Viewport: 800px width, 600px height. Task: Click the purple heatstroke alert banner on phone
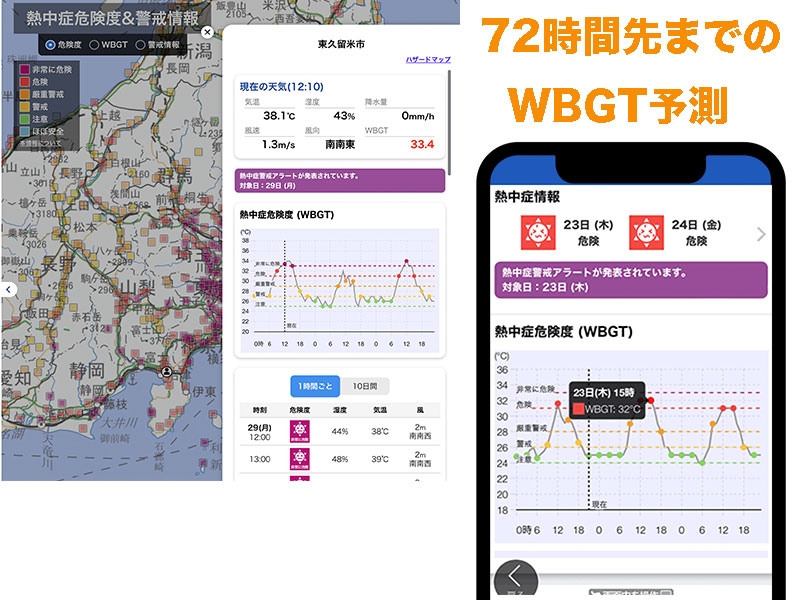(x=630, y=280)
